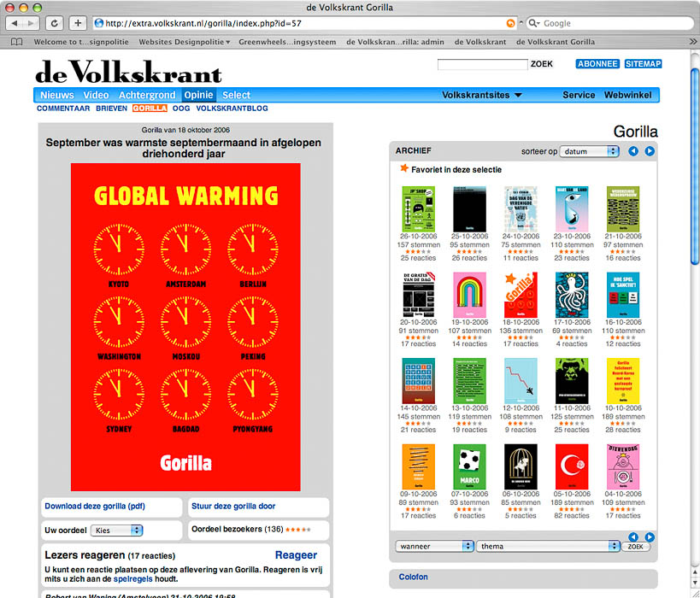Reload the page with the refresh button
The width and height of the screenshot is (700, 598).
click(54, 23)
